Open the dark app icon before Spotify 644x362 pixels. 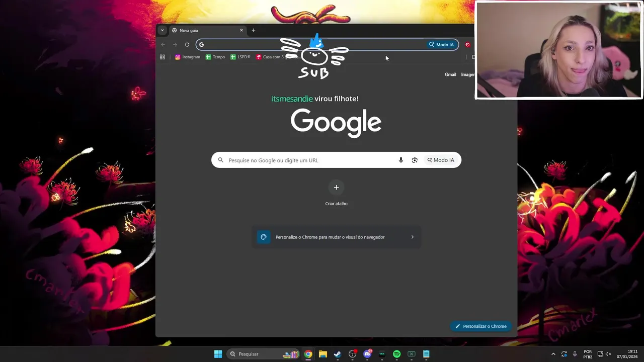tap(382, 354)
